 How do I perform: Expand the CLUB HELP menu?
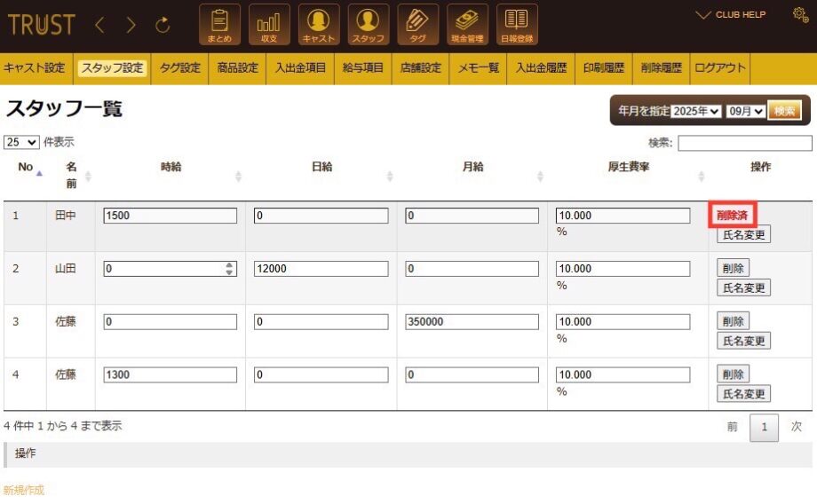coord(731,15)
